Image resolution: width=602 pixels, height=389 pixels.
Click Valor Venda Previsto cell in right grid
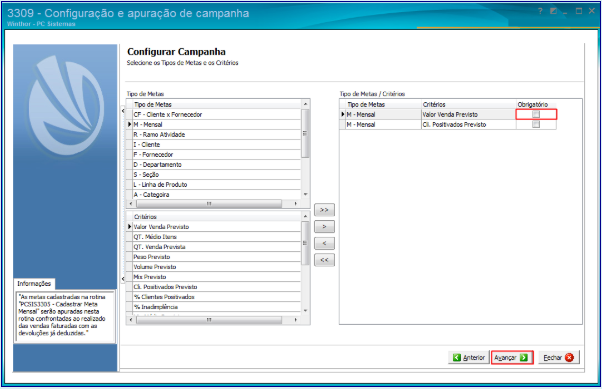(x=468, y=114)
